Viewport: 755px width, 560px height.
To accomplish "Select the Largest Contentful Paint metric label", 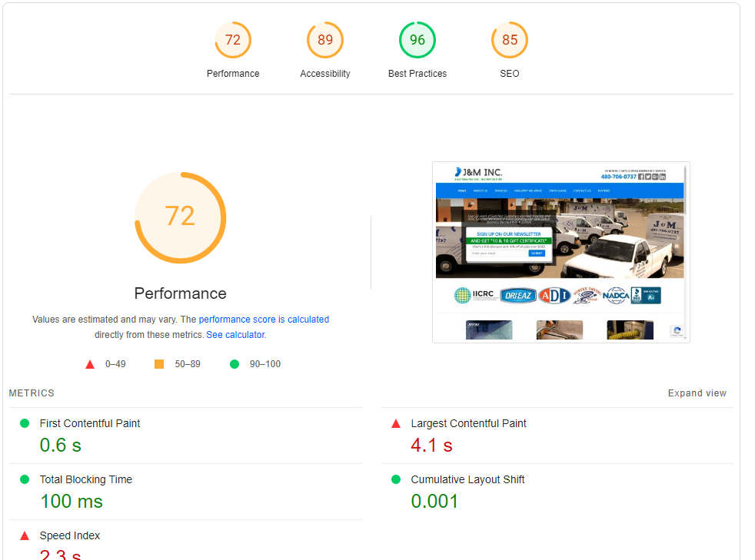I will pyautogui.click(x=468, y=423).
